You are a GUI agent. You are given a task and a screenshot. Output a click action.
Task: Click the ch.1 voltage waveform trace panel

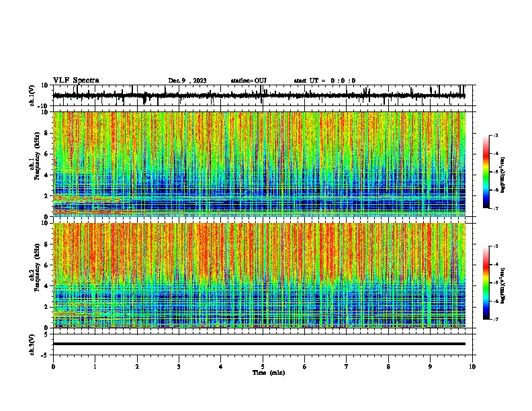tap(263, 95)
